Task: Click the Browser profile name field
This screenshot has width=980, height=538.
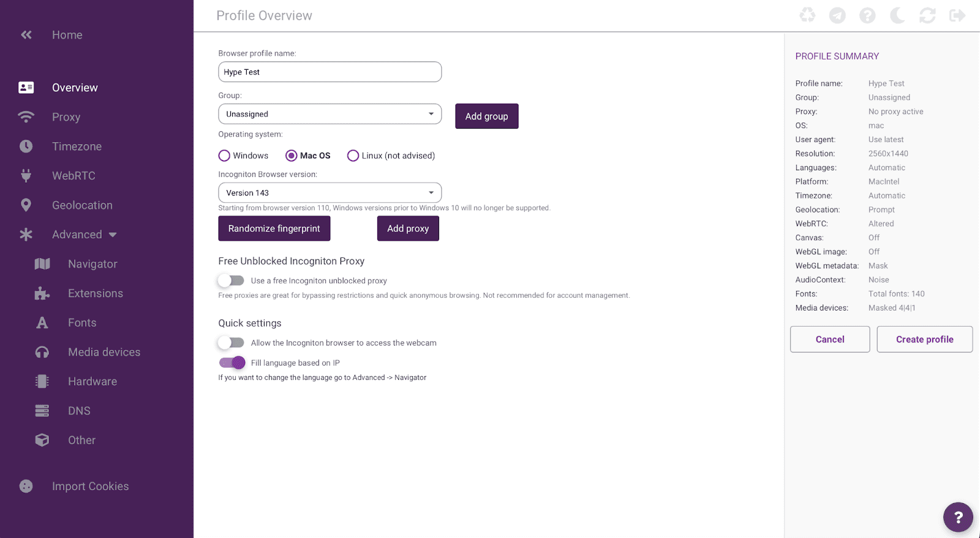Action: pyautogui.click(x=330, y=72)
